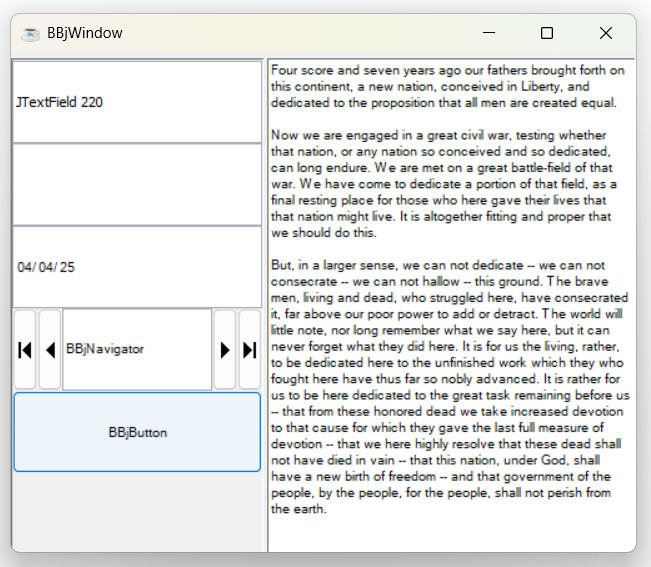Click the empty field below JTextField 220
The image size is (651, 567).
click(136, 185)
